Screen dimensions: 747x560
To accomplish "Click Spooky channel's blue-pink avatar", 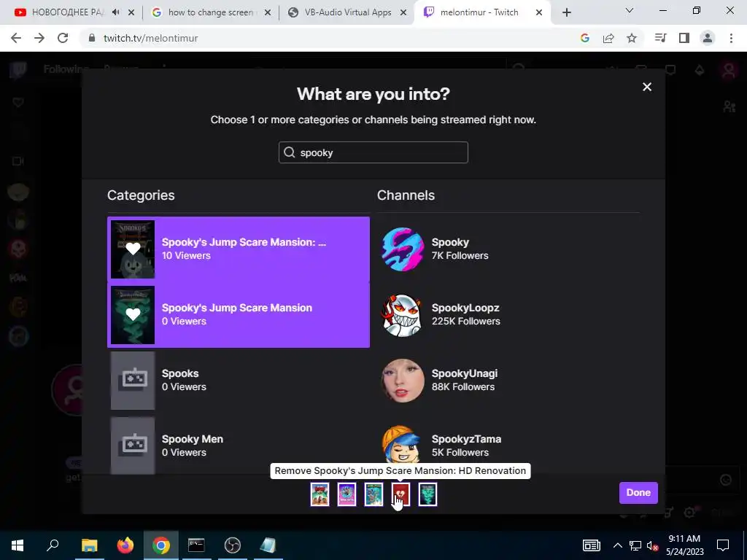I will [x=403, y=249].
